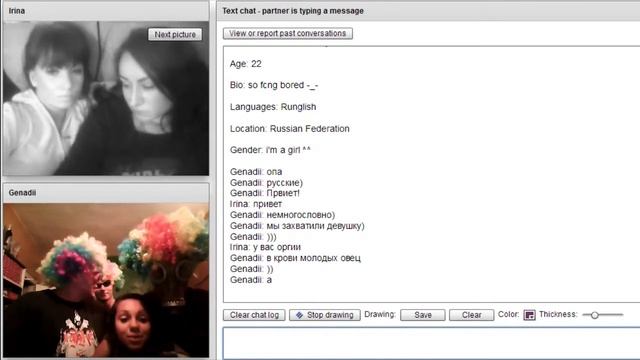Click message 'Genadii: в крови молодых овец'
The width and height of the screenshot is (640, 360).
click(x=295, y=258)
